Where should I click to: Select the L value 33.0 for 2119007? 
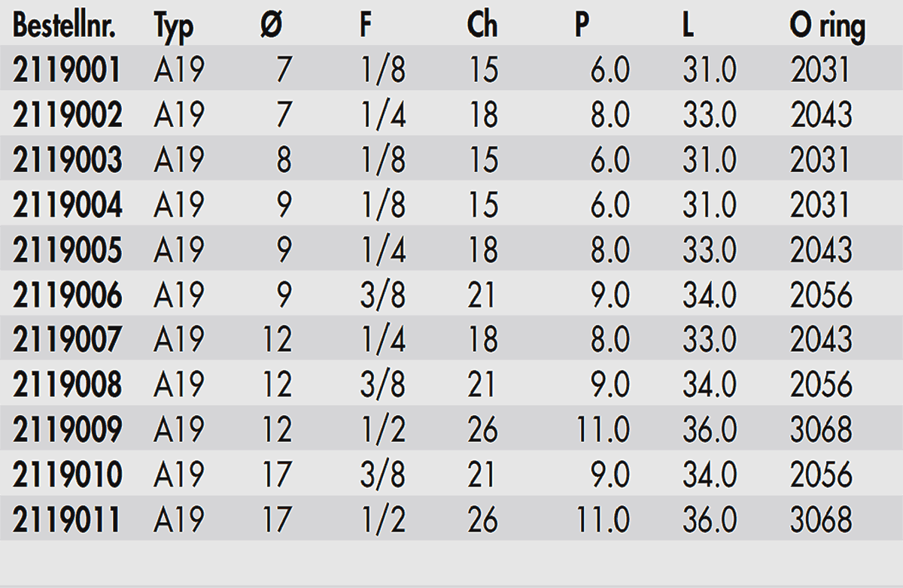[710, 341]
